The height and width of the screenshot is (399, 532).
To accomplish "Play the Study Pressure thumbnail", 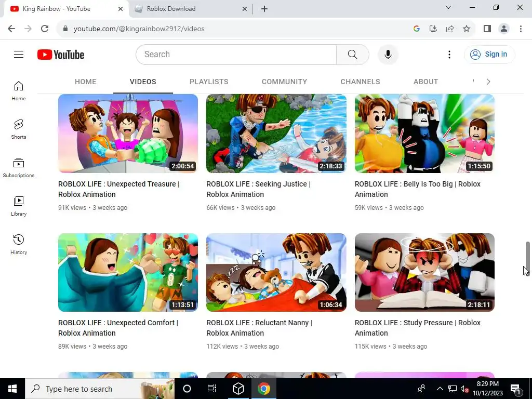I will coord(424,272).
